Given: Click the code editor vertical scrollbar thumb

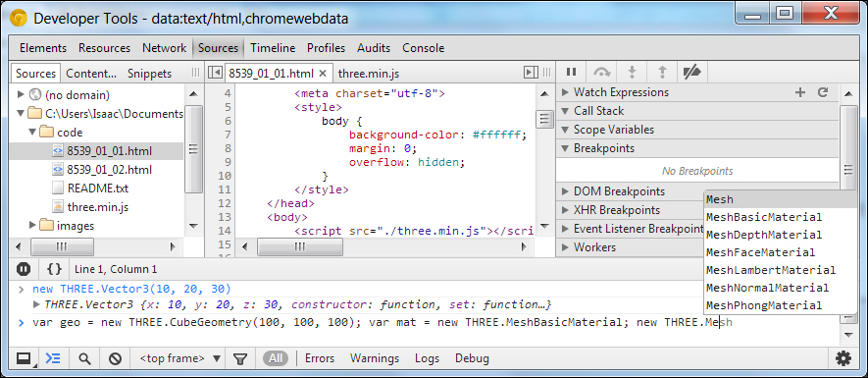Looking at the screenshot, I should 544,119.
